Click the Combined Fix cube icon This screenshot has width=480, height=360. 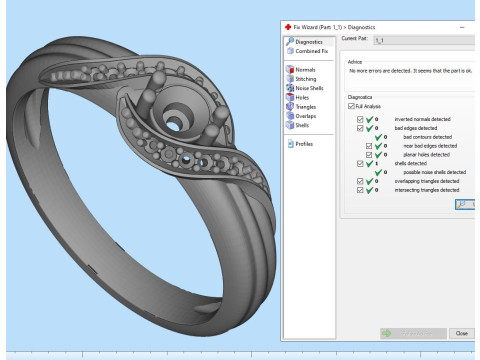[x=290, y=51]
